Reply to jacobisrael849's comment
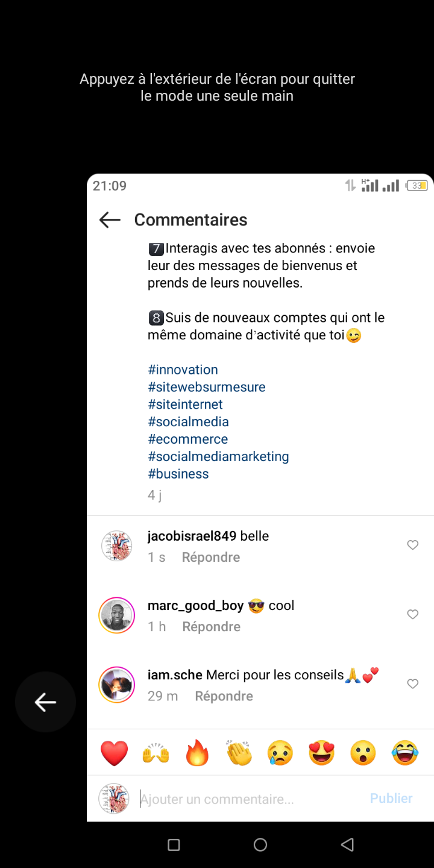 [211, 558]
